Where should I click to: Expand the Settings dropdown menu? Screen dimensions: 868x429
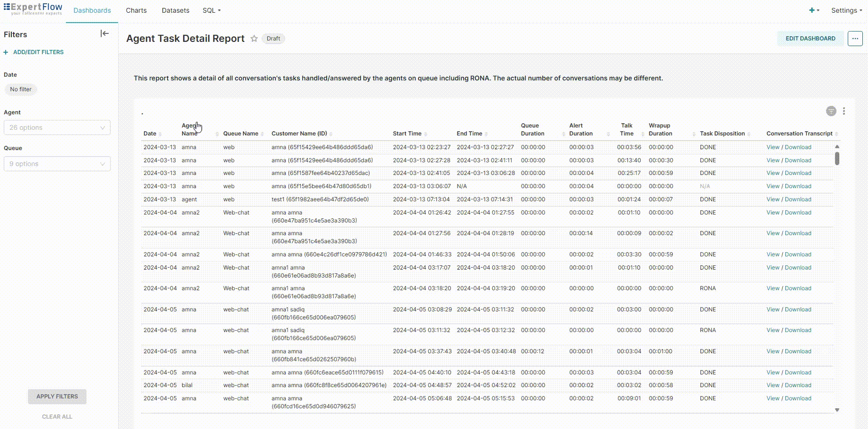[x=846, y=10]
